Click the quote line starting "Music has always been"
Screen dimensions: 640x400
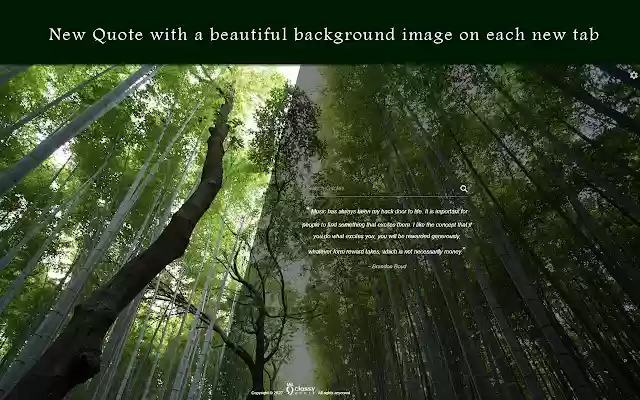coord(388,211)
